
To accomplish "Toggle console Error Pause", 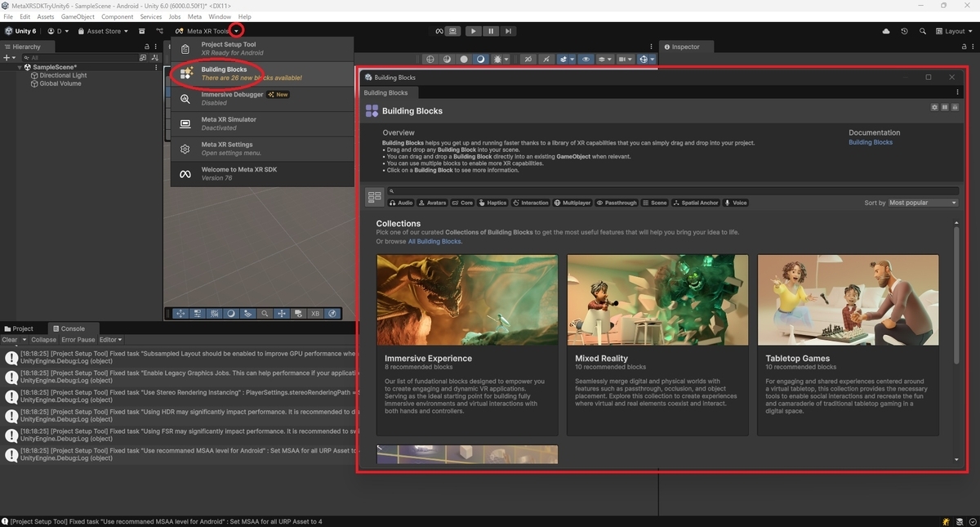I will (78, 340).
